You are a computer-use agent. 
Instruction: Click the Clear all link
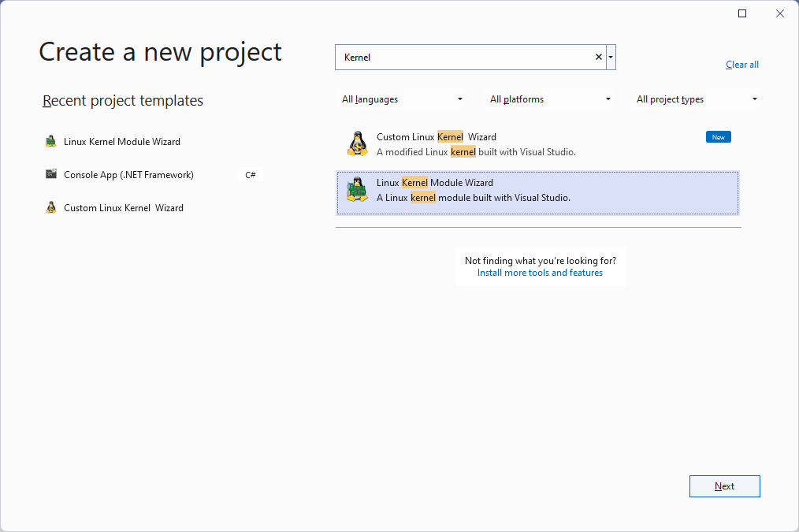(742, 65)
